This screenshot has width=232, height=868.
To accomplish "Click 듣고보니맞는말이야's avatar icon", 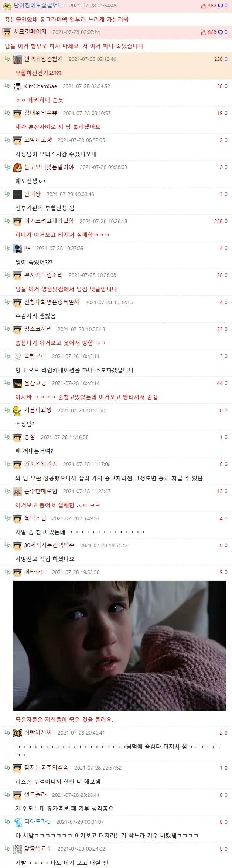I will pyautogui.click(x=17, y=167).
